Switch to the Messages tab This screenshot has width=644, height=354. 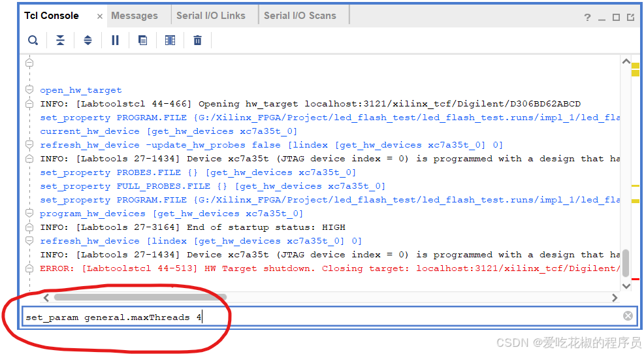click(x=135, y=16)
